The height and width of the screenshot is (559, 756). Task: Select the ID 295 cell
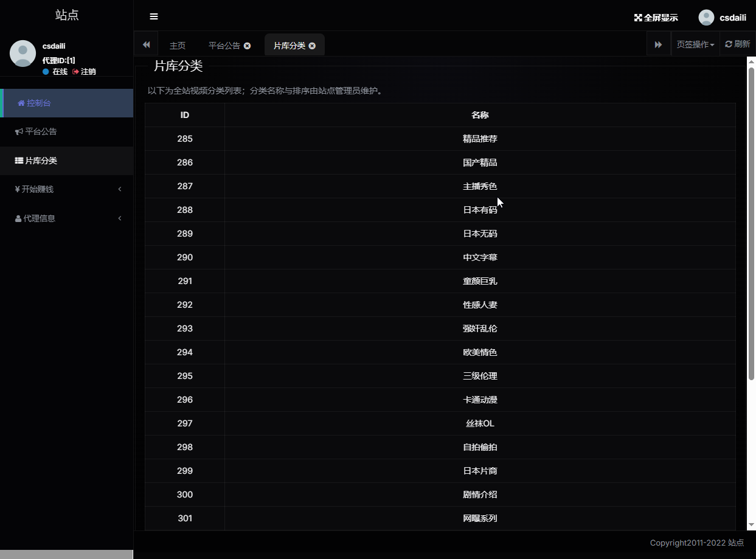(185, 376)
